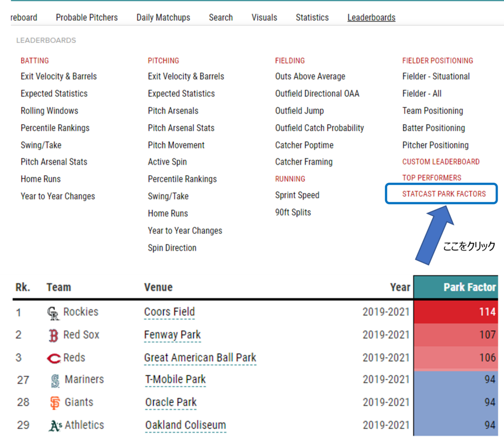
Task: Open the Fenway Park venue link
Action: 172,335
